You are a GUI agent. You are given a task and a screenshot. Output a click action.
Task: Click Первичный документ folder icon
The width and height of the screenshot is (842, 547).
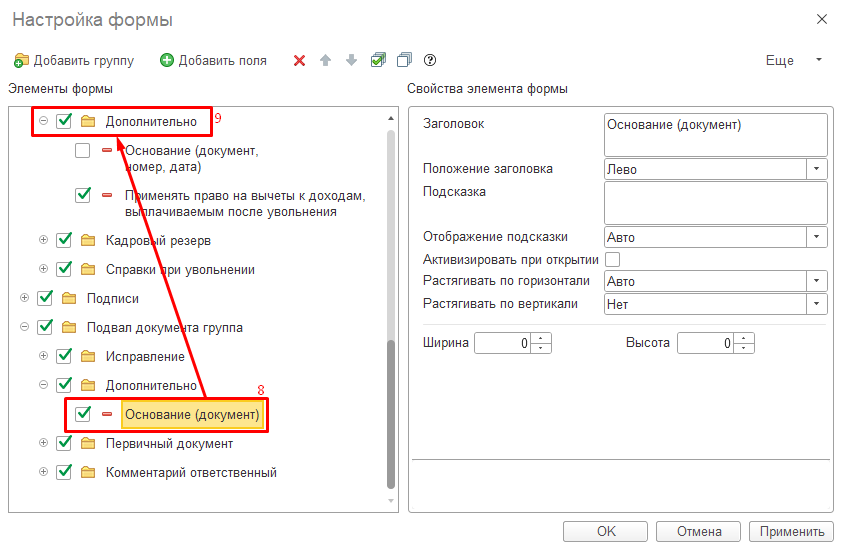pyautogui.click(x=88, y=443)
